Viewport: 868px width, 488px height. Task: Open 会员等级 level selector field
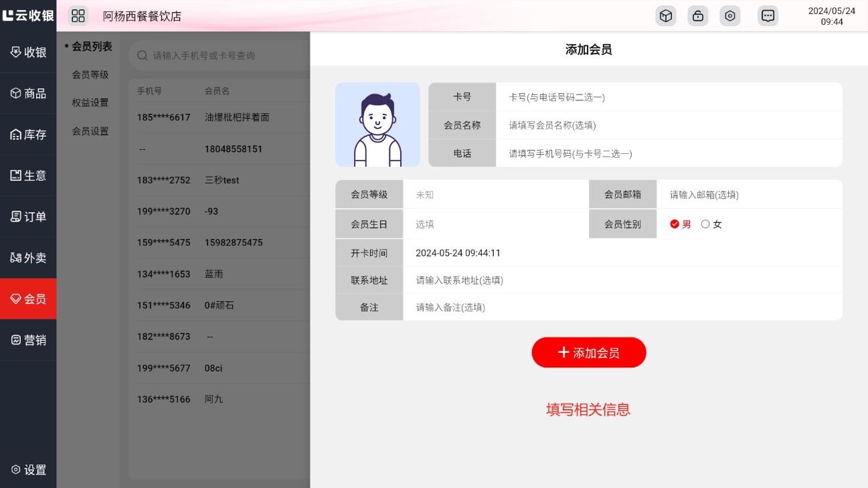(495, 195)
